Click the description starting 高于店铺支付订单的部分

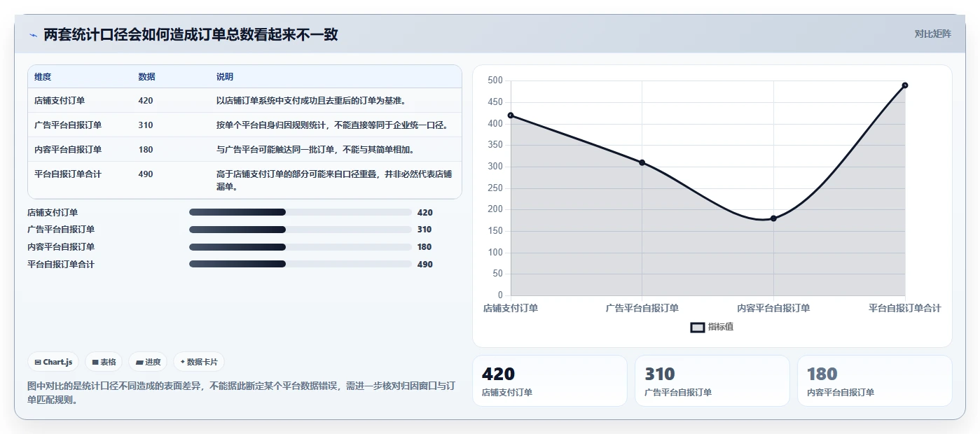point(334,181)
